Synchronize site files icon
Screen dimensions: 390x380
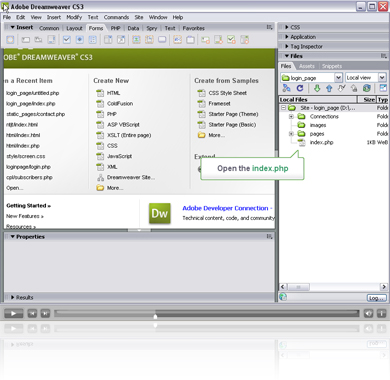367,88
